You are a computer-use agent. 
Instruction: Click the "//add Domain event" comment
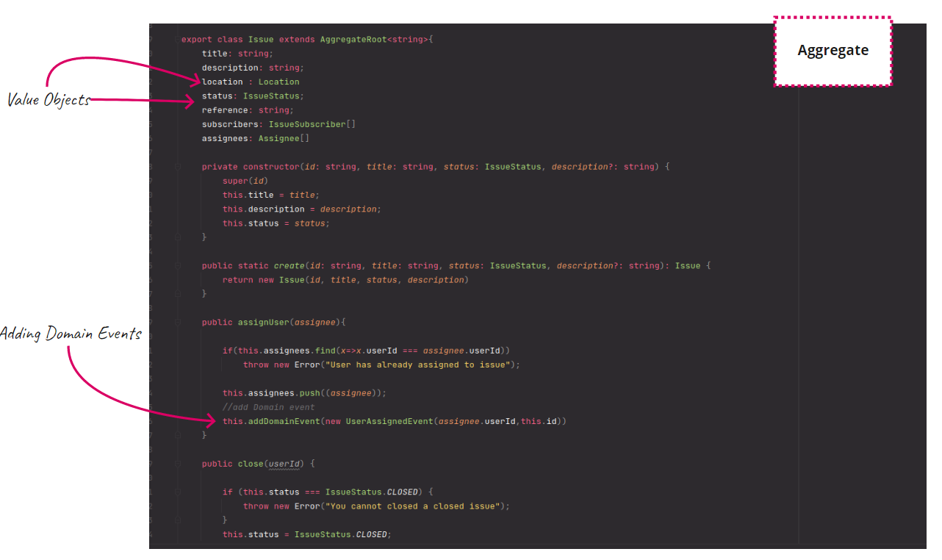click(x=268, y=407)
